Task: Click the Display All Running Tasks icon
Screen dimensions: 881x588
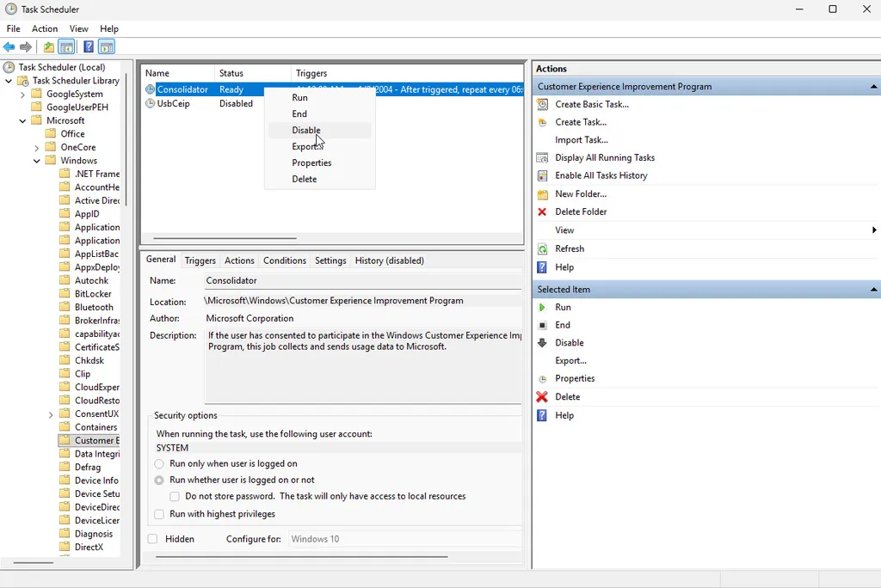Action: (x=543, y=157)
